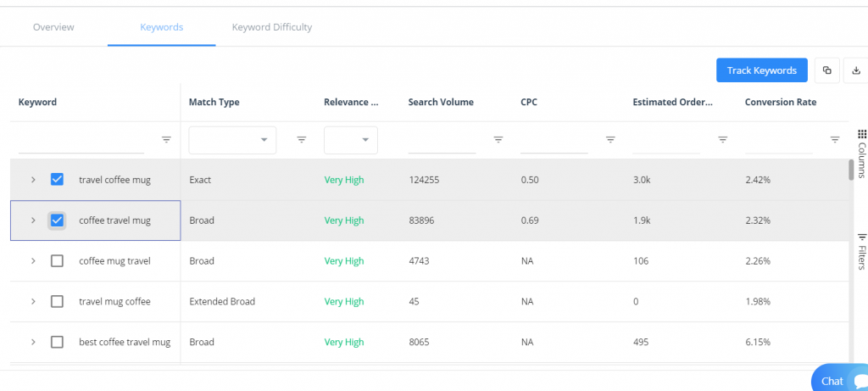Switch to the Keyword Difficulty tab
The width and height of the screenshot is (868, 391).
point(272,27)
